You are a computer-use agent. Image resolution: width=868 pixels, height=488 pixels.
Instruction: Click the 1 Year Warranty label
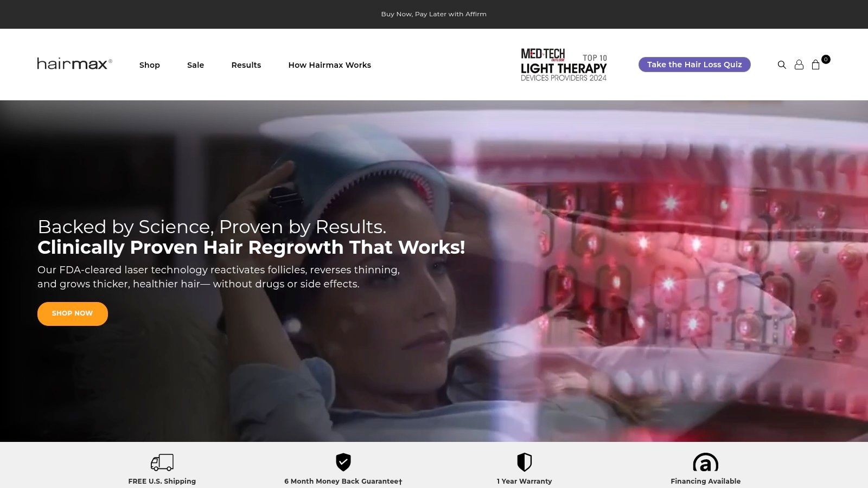524,481
